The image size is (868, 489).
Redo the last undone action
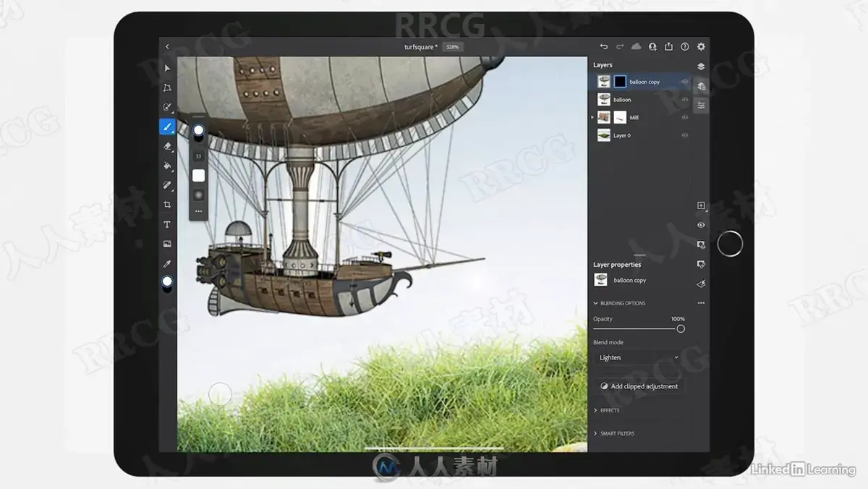pos(620,46)
